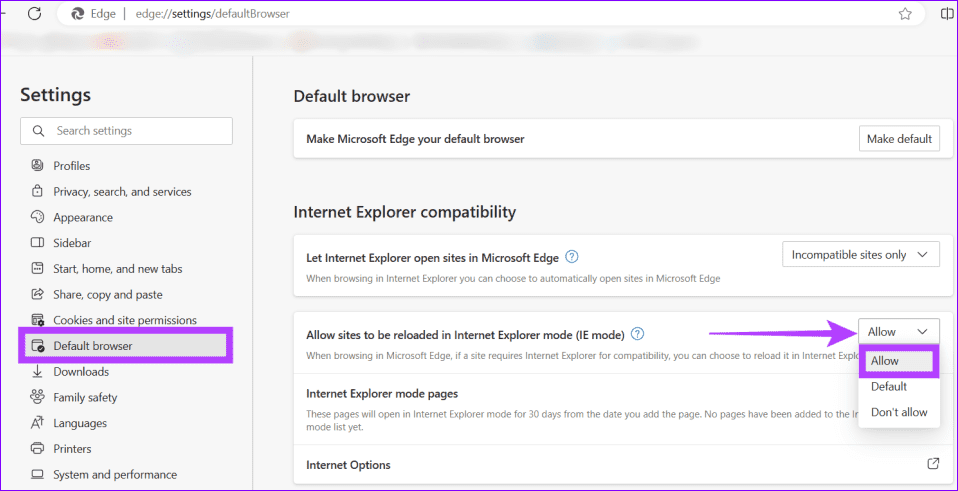Click the address bar URL edge://settings/defaultBrowser
The width and height of the screenshot is (958, 491).
(x=214, y=14)
